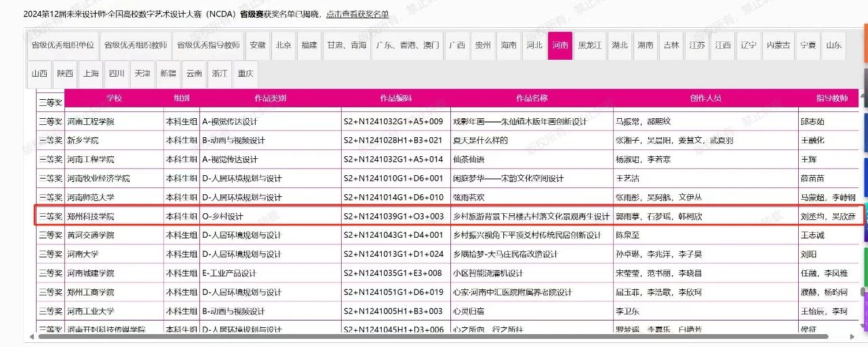The height and width of the screenshot is (347, 868).
Task: Select the 北京 province tab
Action: click(283, 45)
